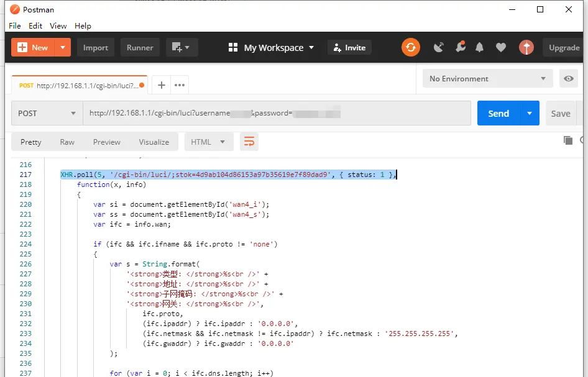Click into the request URL field
Screen dimensions: 588x377
(x=277, y=113)
